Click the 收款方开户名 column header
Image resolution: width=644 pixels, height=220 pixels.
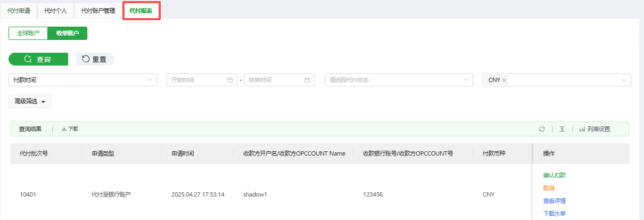click(x=294, y=153)
